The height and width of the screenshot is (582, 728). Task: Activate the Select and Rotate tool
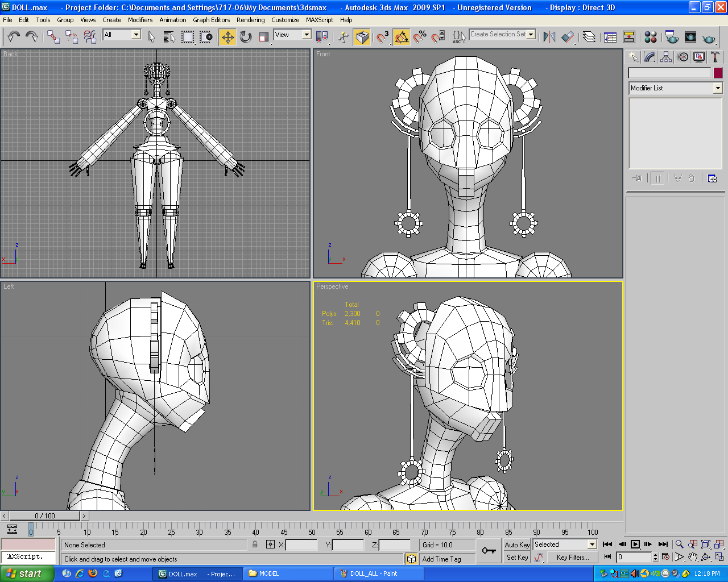point(246,37)
